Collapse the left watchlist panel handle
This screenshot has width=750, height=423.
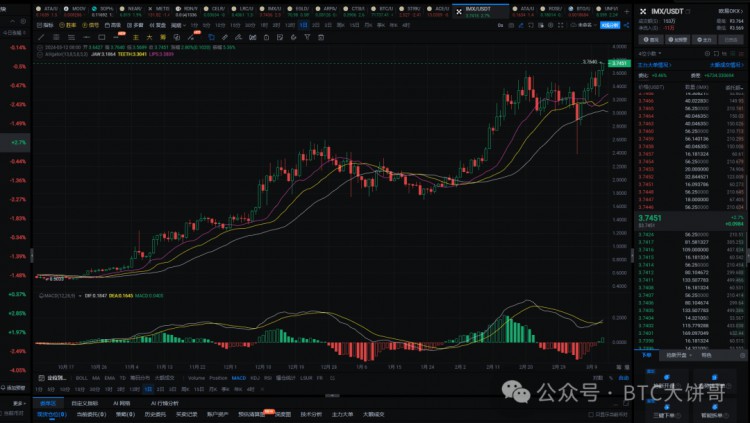pos(32,255)
